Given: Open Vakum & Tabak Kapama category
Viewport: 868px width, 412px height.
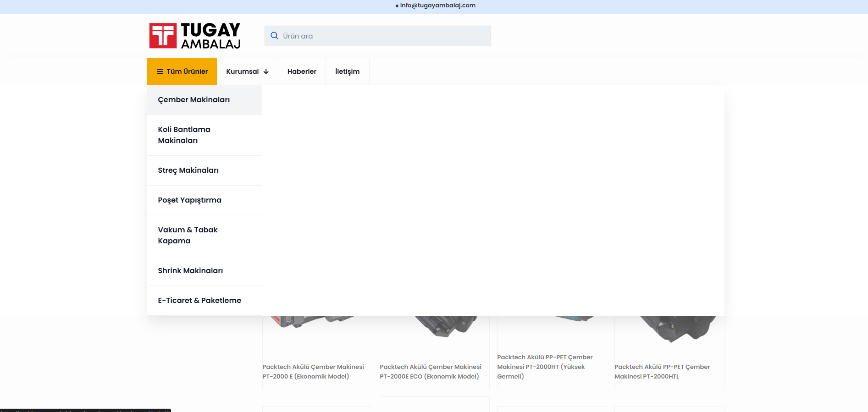Looking at the screenshot, I should pos(188,236).
